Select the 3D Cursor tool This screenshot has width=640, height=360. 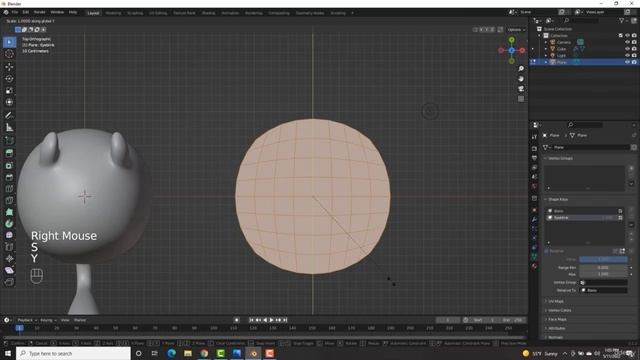click(9, 54)
